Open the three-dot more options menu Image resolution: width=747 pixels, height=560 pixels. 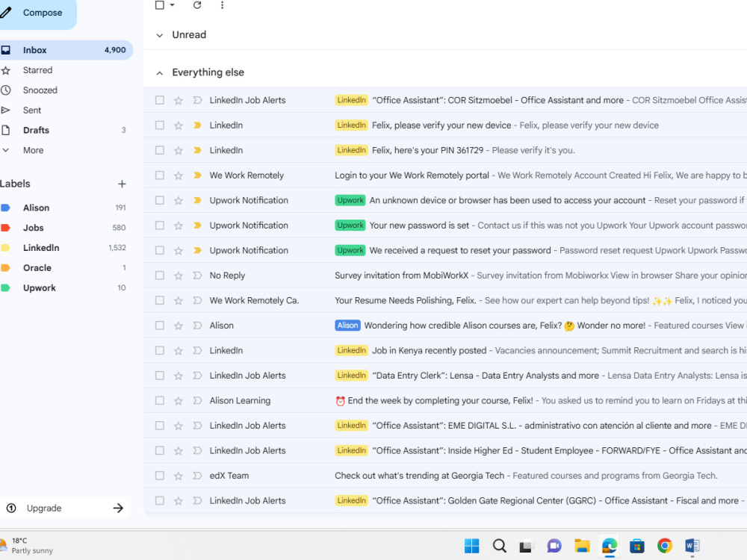[x=222, y=5]
